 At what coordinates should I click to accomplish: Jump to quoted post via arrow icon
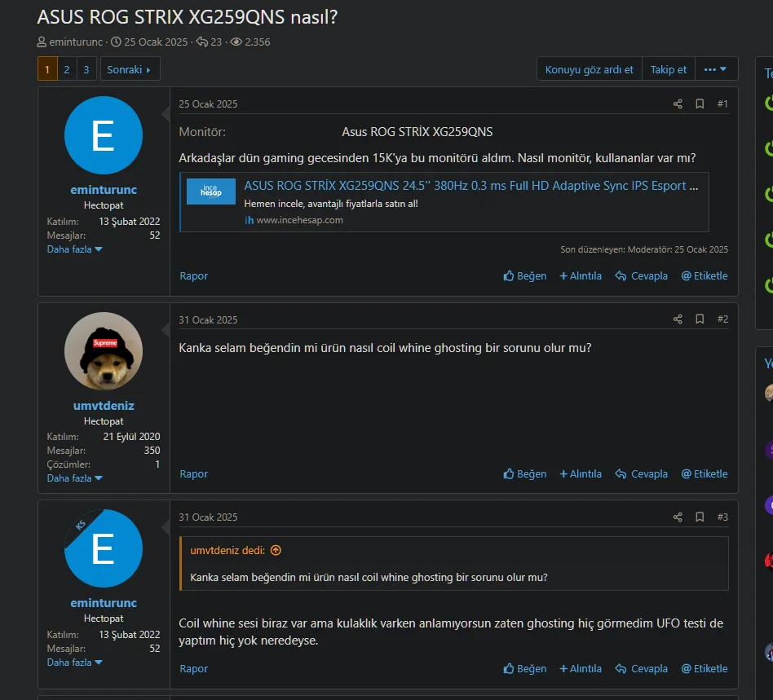276,550
